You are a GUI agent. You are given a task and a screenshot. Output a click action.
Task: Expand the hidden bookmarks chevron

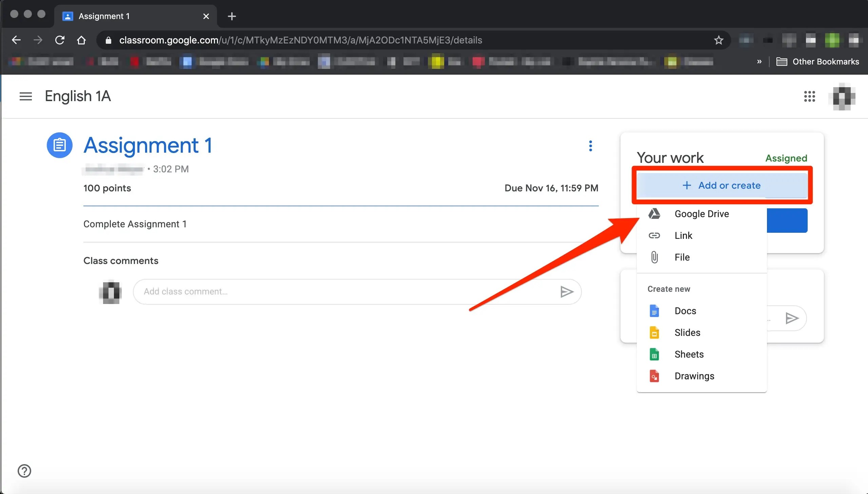[759, 62]
